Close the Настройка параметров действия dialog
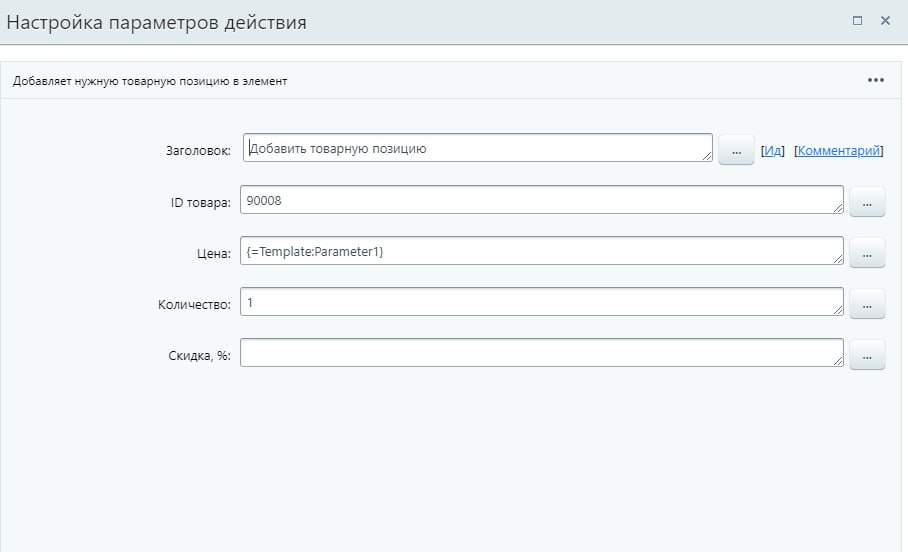Screen dimensions: 908x552 point(885,20)
